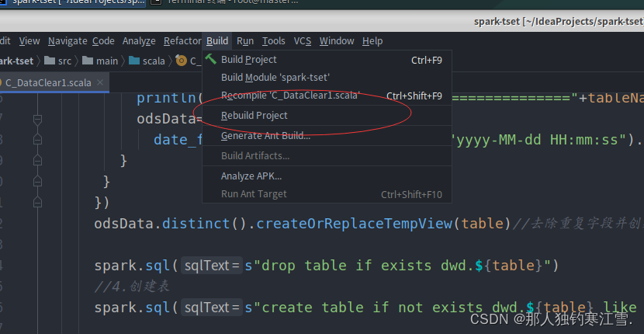
Task: Choose Build Project from Build menu
Action: tap(327, 60)
